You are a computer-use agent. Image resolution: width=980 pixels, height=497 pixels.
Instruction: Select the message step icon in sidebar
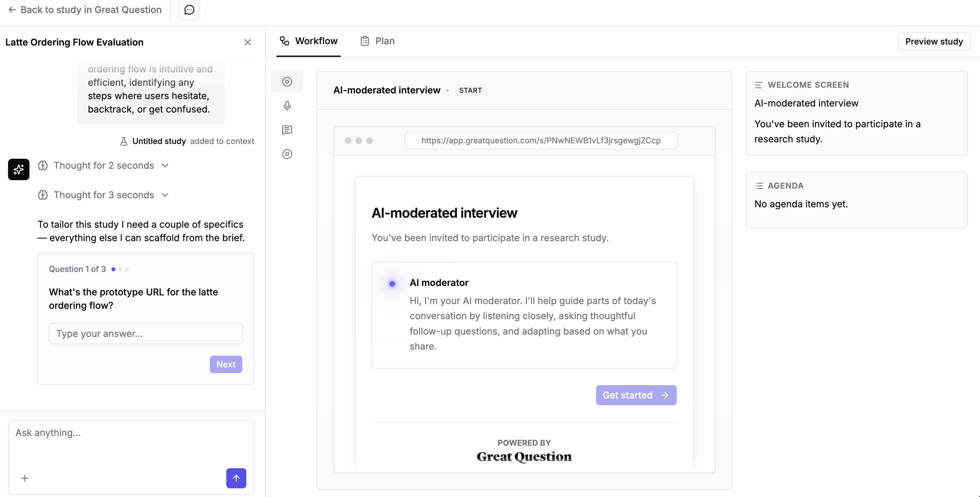pyautogui.click(x=287, y=130)
